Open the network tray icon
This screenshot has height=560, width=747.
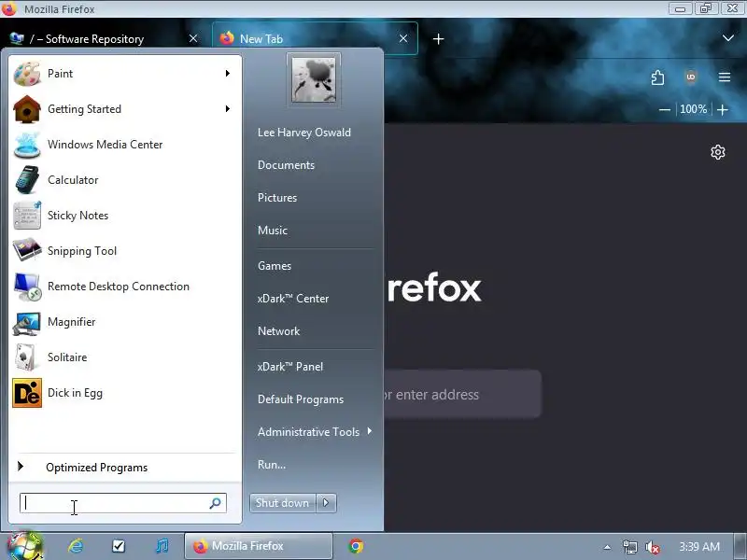click(629, 547)
